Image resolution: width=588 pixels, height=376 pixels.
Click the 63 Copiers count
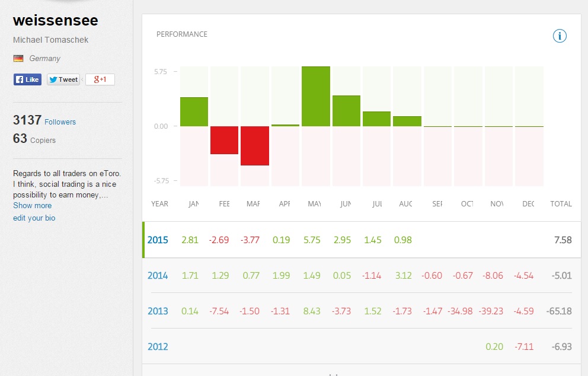pyautogui.click(x=34, y=139)
